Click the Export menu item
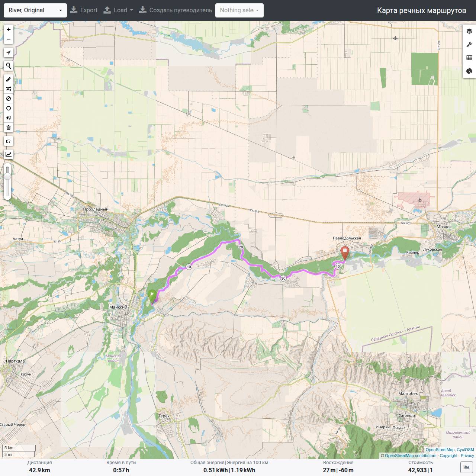The image size is (476, 476). [84, 10]
